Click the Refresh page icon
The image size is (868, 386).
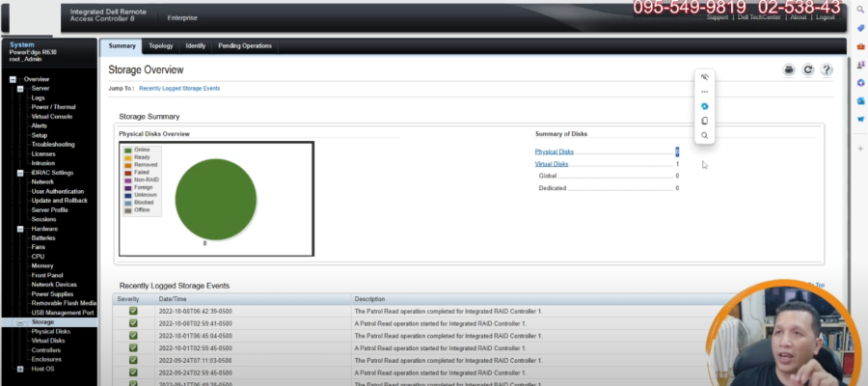(807, 69)
